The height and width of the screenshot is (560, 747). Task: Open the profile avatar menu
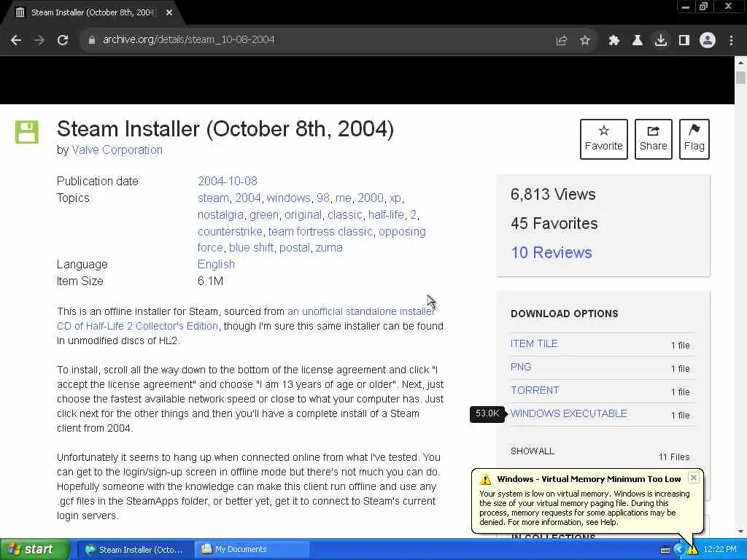click(x=708, y=41)
